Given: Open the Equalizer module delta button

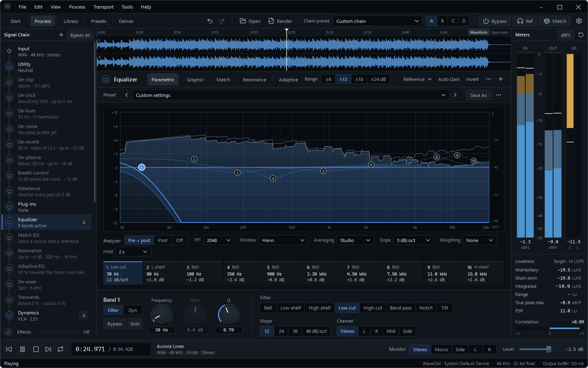Looking at the screenshot, I should [x=84, y=222].
